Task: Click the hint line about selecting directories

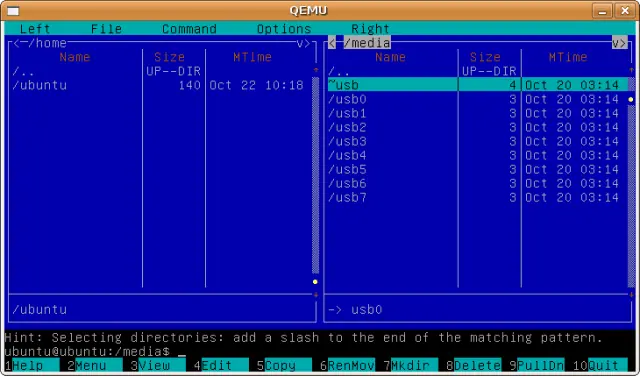Action: click(x=304, y=338)
